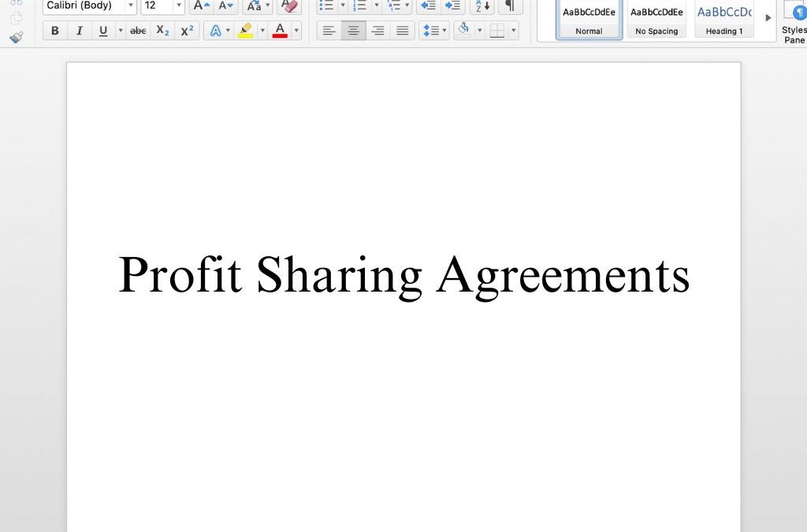Image resolution: width=807 pixels, height=532 pixels.
Task: Apply borders with the borders icon
Action: [497, 31]
